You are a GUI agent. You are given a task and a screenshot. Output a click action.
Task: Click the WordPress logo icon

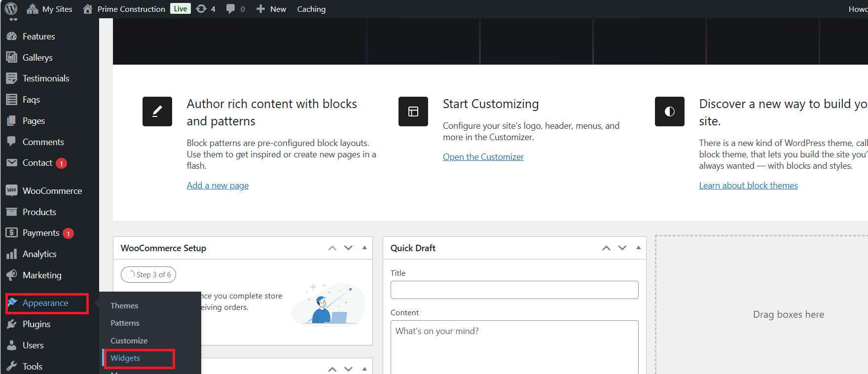[11, 9]
